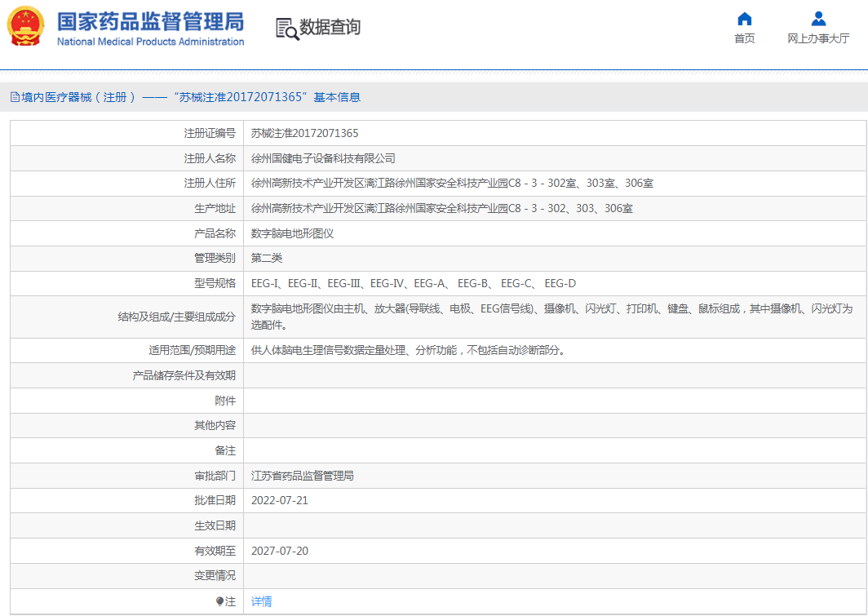Select approval date 2022-07-21
Image resolution: width=868 pixels, height=616 pixels.
(x=280, y=500)
